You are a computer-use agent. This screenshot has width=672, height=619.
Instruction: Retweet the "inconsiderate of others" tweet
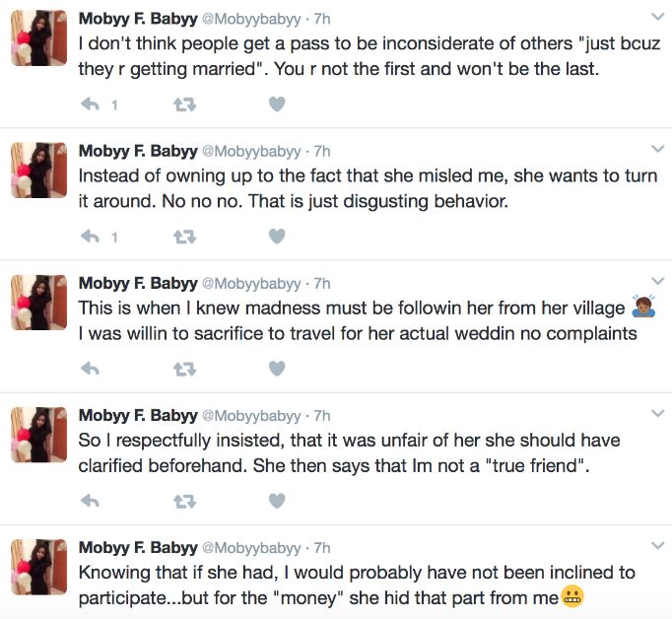(x=184, y=103)
